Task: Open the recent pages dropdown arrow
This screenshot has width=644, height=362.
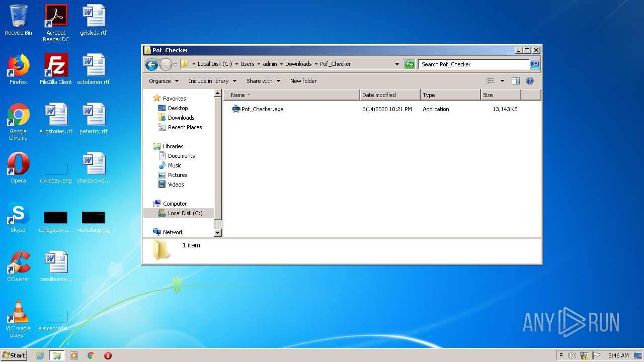Action: point(175,64)
